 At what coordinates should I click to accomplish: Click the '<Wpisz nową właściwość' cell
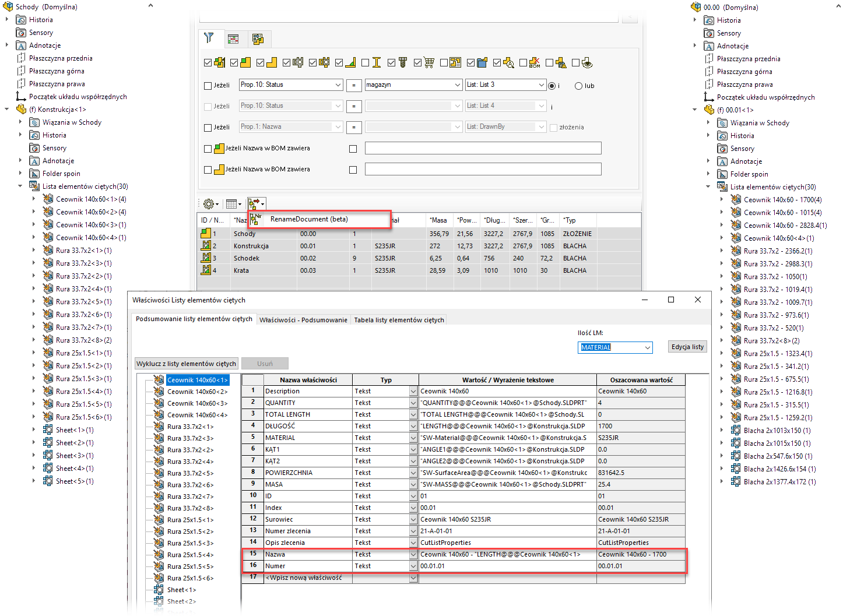pos(308,578)
